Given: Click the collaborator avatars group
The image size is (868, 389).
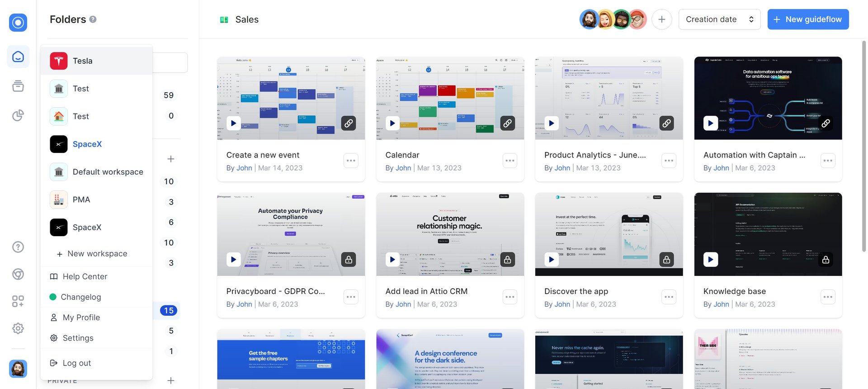Looking at the screenshot, I should 613,19.
